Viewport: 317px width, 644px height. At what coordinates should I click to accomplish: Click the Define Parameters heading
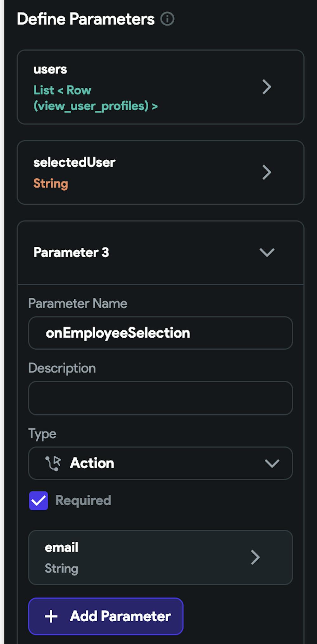click(x=86, y=19)
